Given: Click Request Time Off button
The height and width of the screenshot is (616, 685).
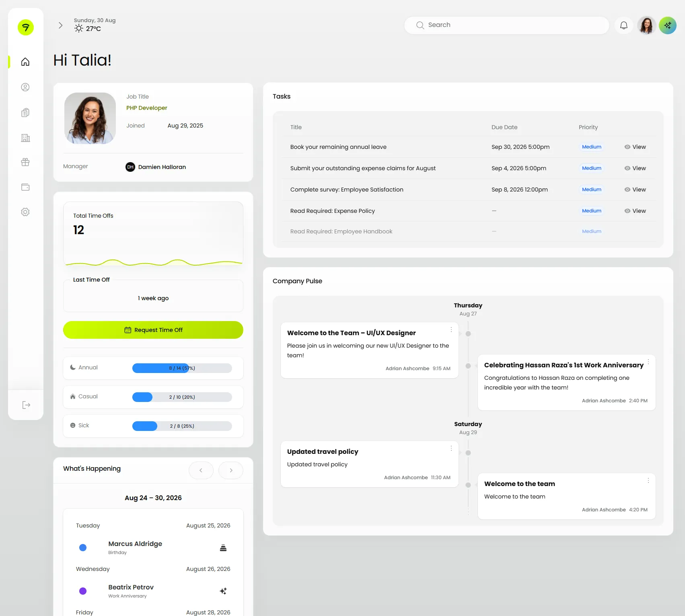Looking at the screenshot, I should pyautogui.click(x=153, y=330).
